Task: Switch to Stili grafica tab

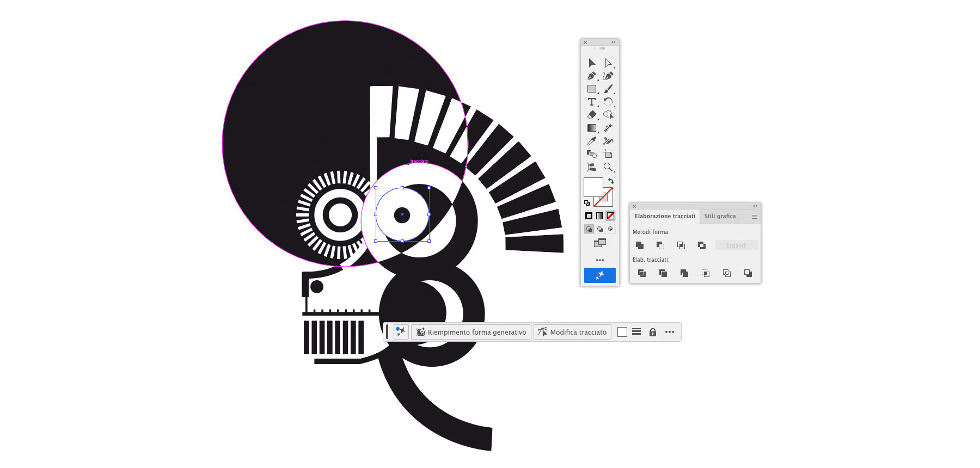Action: (720, 216)
